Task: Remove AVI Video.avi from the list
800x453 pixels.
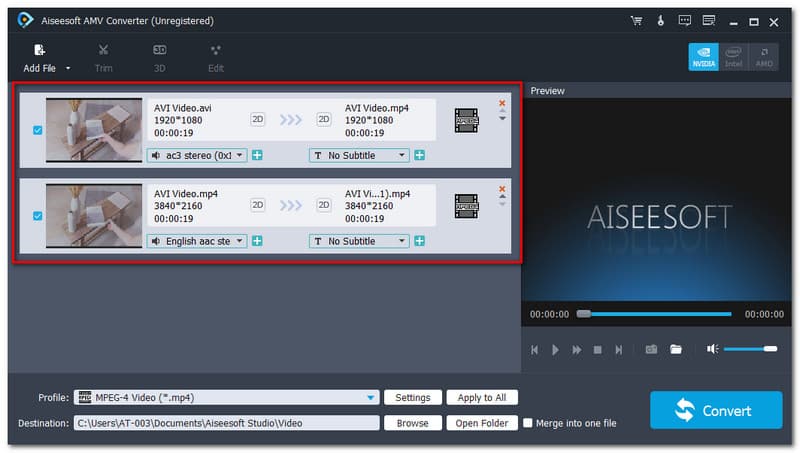Action: point(502,103)
